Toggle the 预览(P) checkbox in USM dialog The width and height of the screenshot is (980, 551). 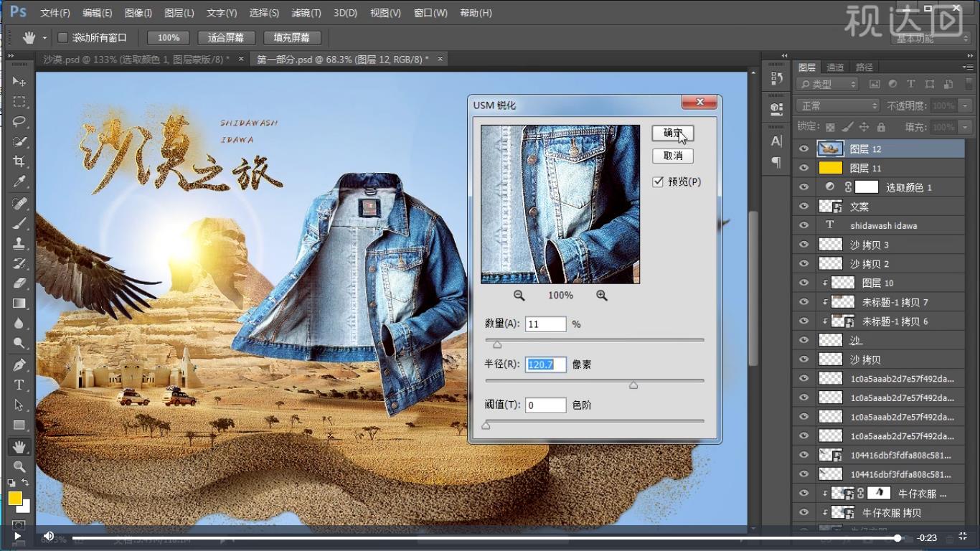tap(657, 182)
